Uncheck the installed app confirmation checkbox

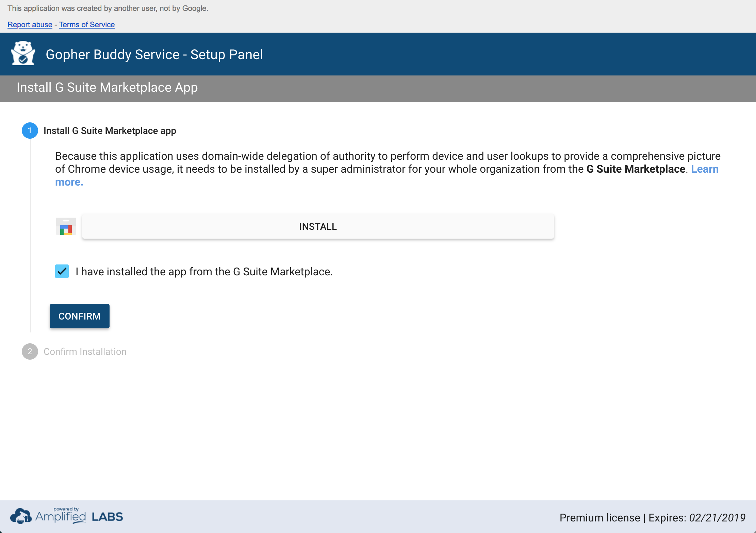pos(62,271)
